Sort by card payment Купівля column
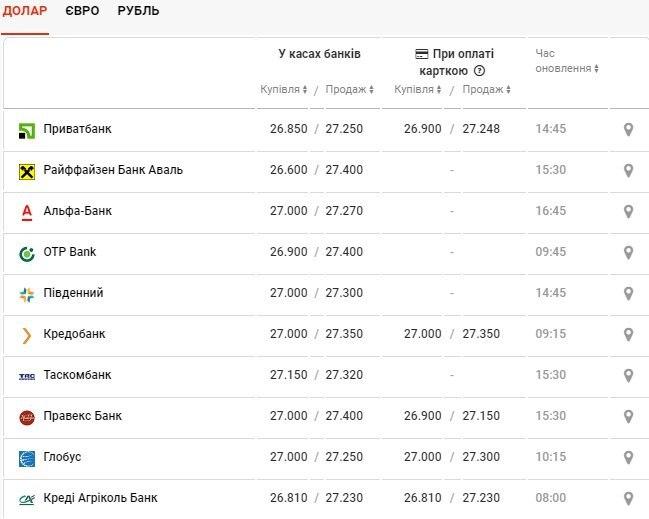 pos(418,90)
